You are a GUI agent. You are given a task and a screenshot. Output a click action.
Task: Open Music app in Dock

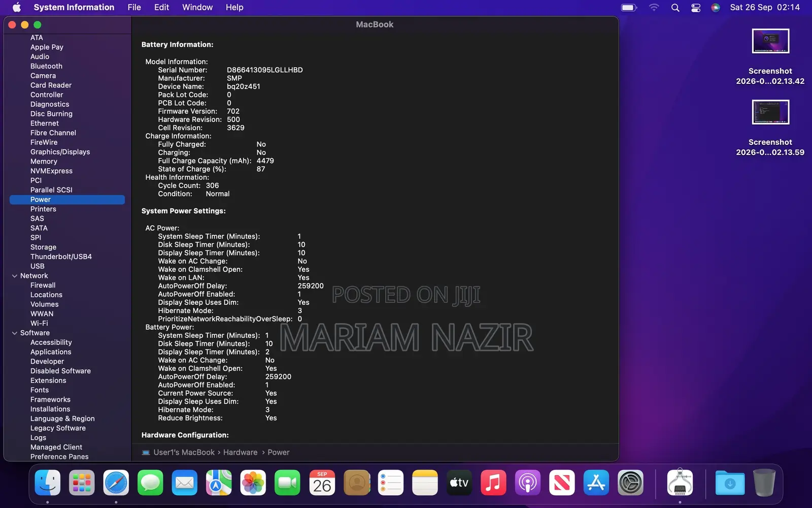pyautogui.click(x=493, y=482)
